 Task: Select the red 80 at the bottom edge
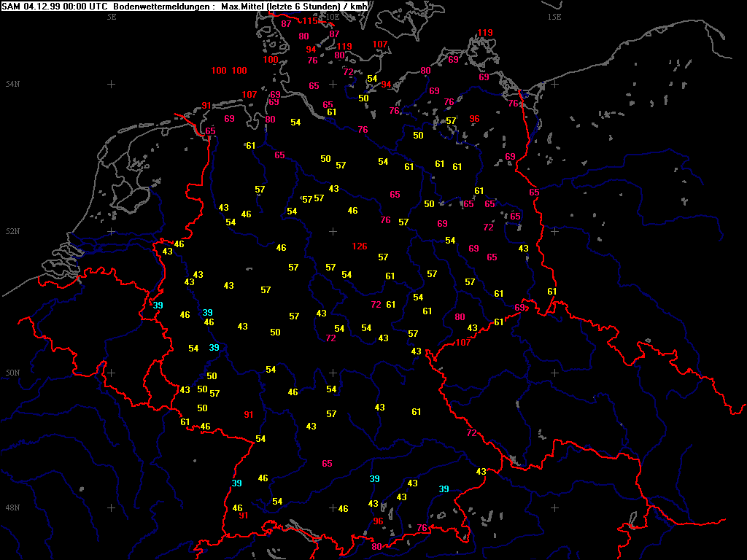point(376,547)
